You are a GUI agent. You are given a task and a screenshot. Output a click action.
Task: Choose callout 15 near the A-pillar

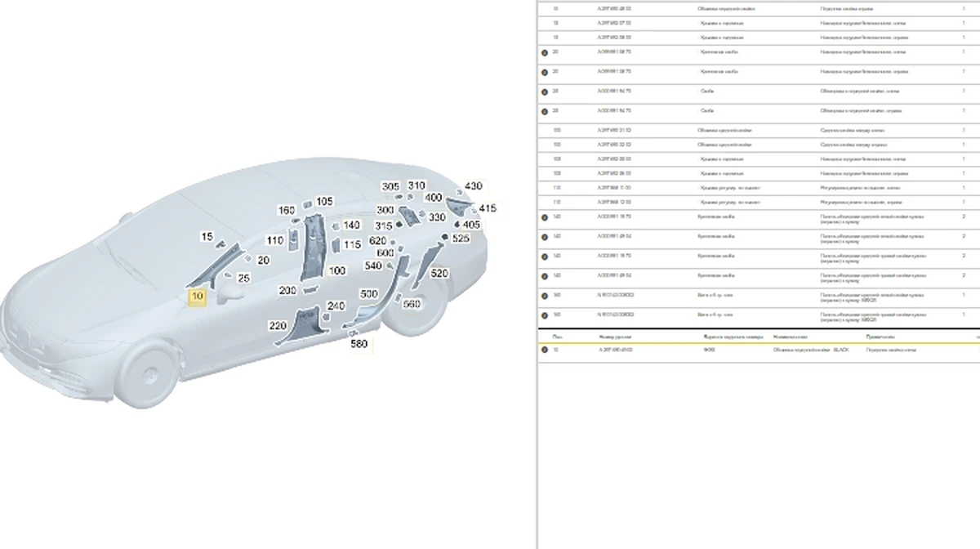click(207, 237)
